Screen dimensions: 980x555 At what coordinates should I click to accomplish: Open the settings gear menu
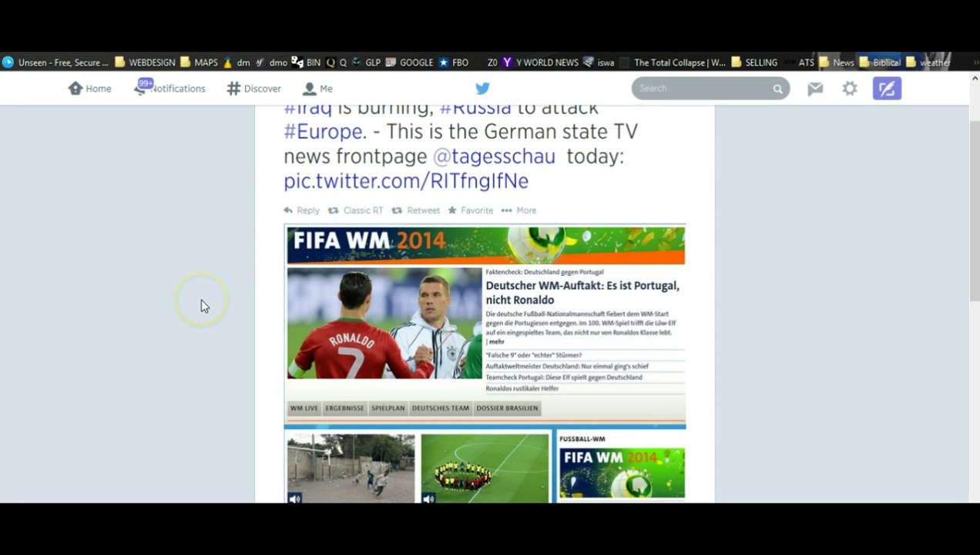[850, 89]
